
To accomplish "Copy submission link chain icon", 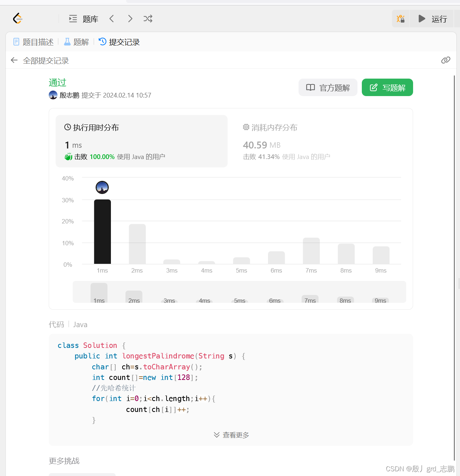I will [445, 60].
